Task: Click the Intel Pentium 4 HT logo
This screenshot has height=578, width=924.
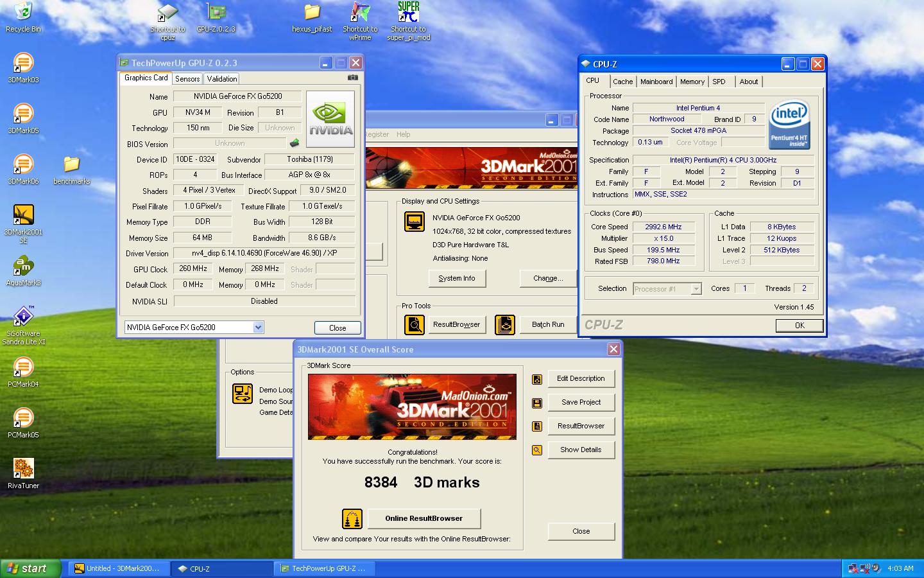Action: 789,124
